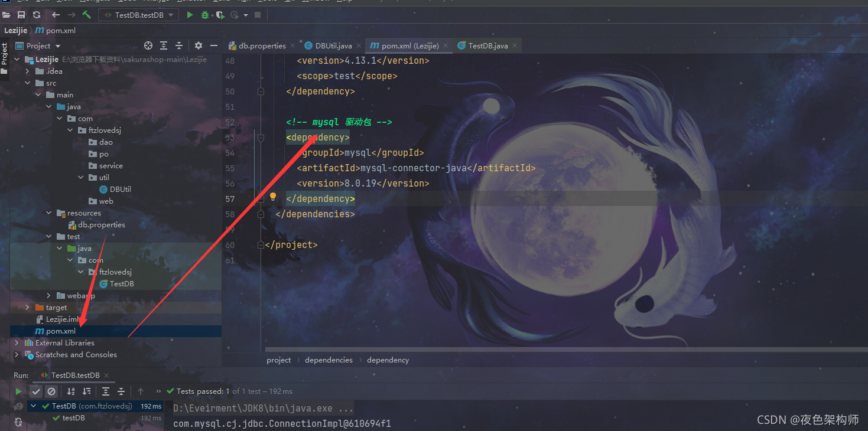This screenshot has height=431, width=868.
Task: Rerun tests with Run panel play icon
Action: (18, 391)
